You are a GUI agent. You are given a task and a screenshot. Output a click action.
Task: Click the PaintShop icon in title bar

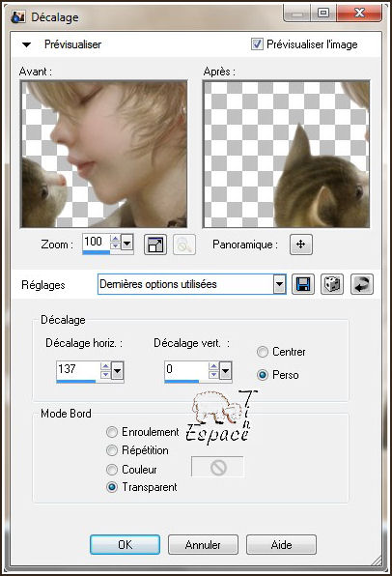[x=17, y=16]
